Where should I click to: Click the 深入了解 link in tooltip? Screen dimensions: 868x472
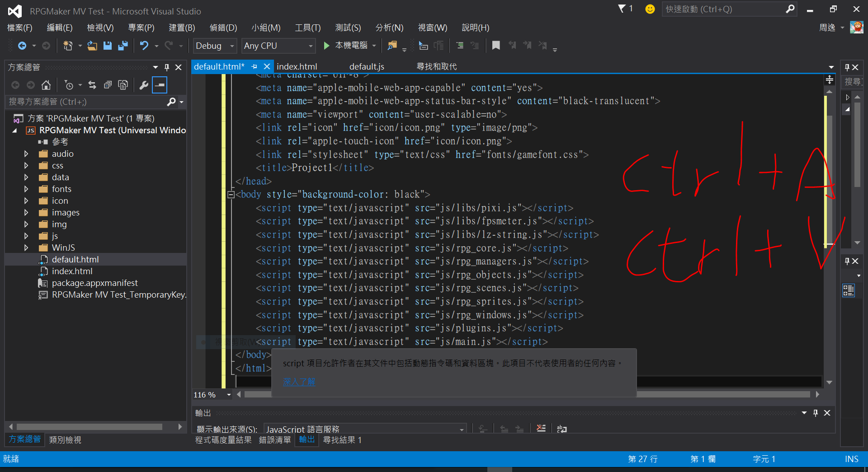(x=299, y=382)
